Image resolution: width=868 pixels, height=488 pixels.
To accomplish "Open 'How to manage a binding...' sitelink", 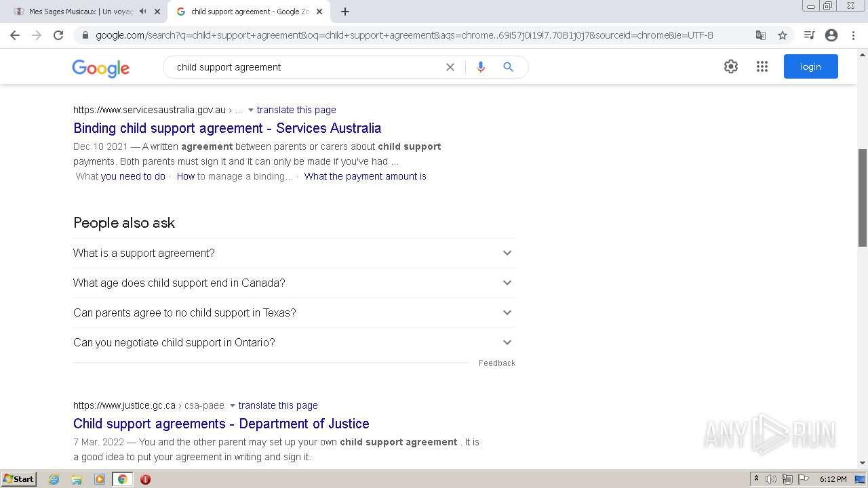I will click(x=235, y=176).
